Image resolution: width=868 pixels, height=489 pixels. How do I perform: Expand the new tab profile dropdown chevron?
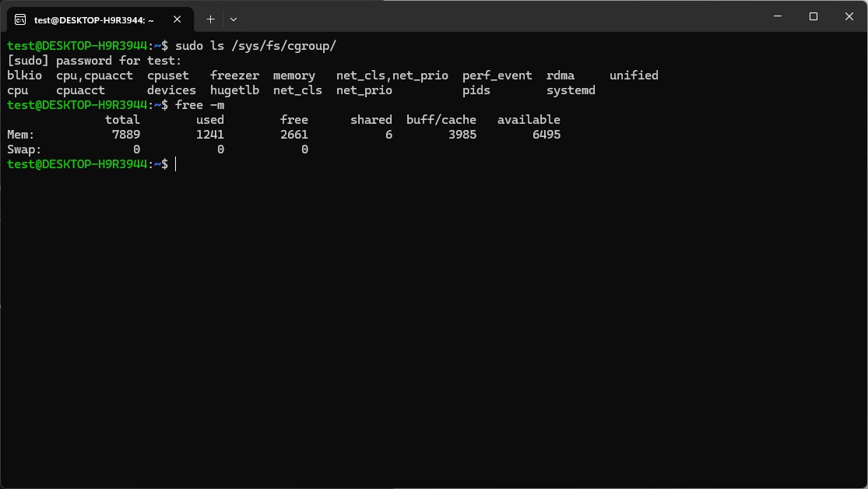[234, 19]
